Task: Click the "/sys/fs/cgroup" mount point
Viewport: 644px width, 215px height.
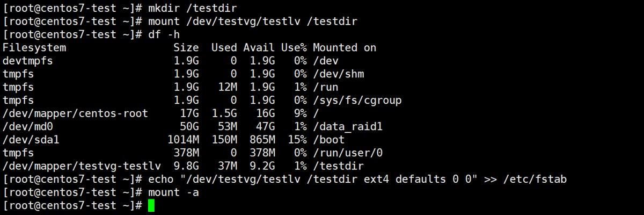Action: [x=357, y=101]
